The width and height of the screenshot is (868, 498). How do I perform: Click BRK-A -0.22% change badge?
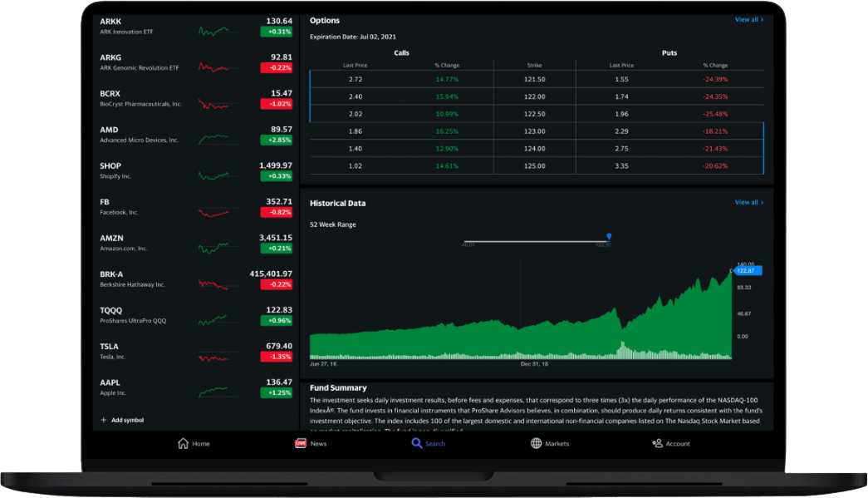(x=277, y=284)
